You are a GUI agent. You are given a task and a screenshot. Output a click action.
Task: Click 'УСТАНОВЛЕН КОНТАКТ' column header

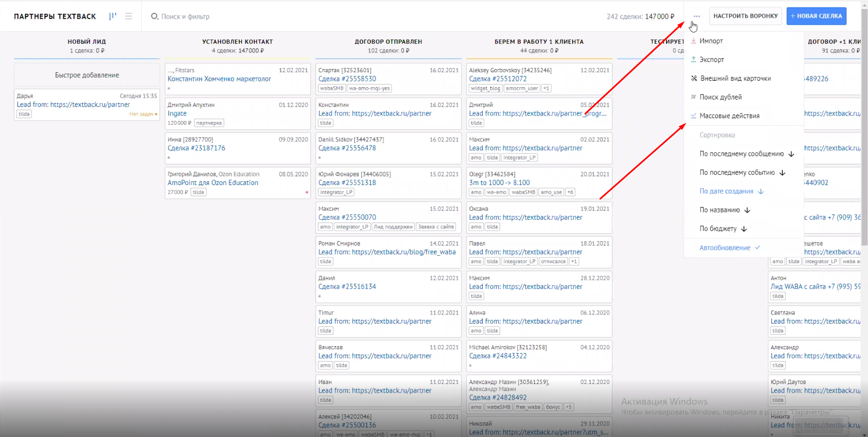click(238, 42)
